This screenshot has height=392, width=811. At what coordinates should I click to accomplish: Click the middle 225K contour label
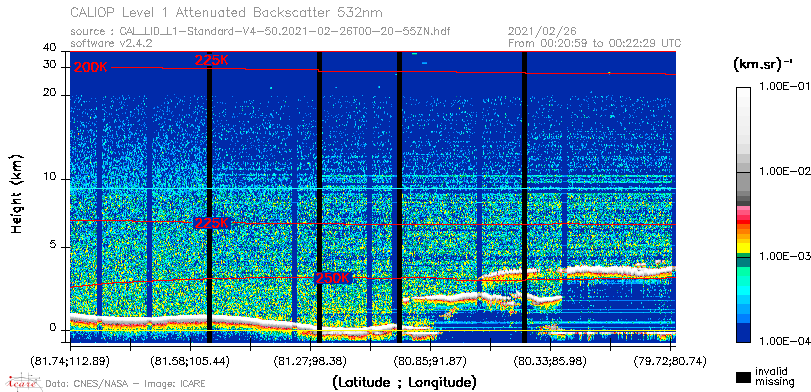point(211,223)
